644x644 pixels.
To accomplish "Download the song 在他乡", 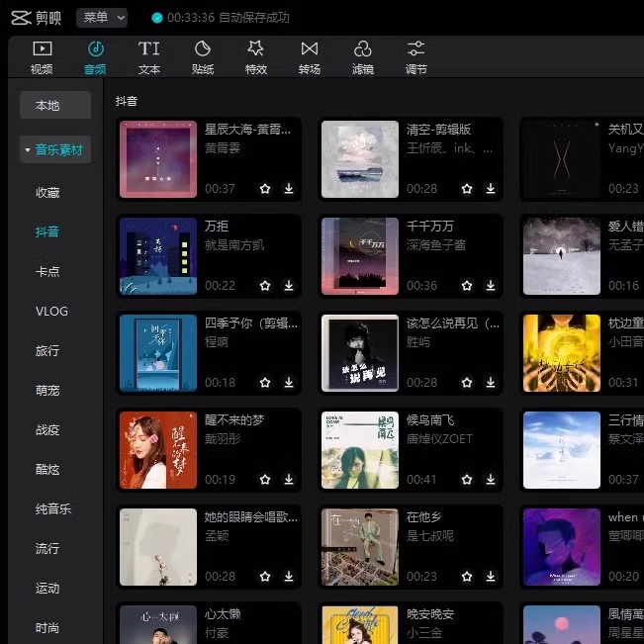I will click(491, 576).
